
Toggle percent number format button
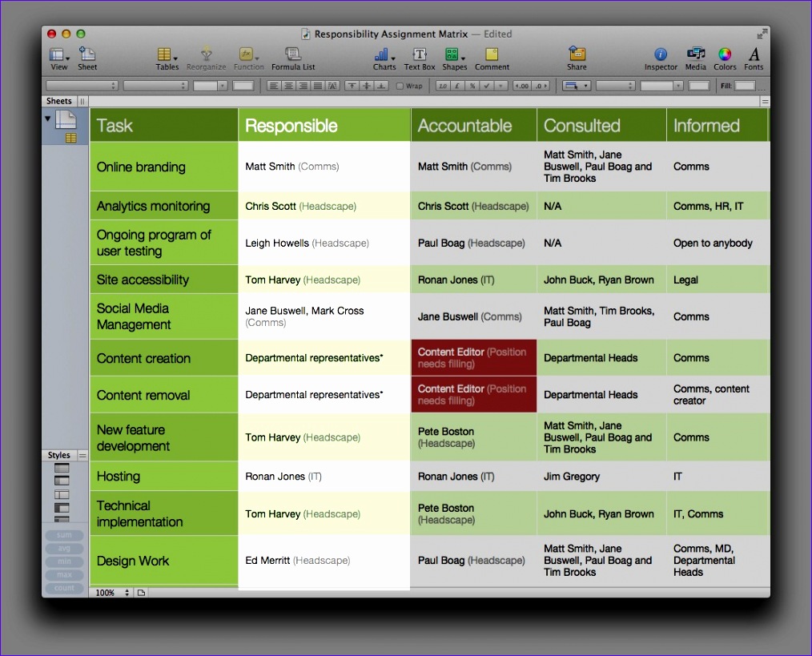click(472, 86)
